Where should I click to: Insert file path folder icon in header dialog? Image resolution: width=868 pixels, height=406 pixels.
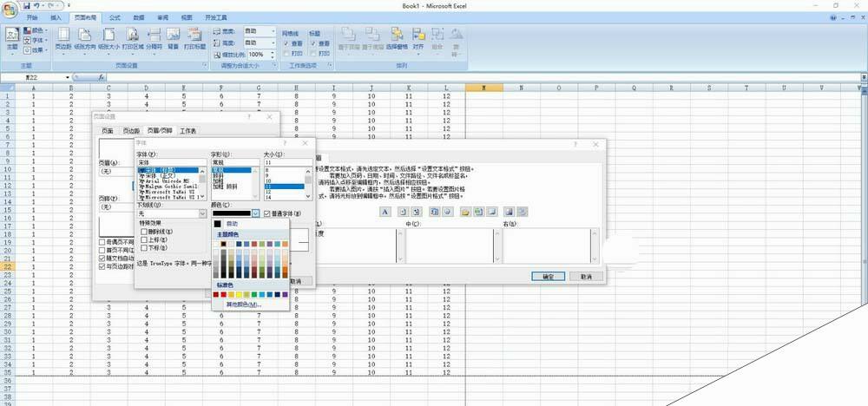[x=466, y=212]
